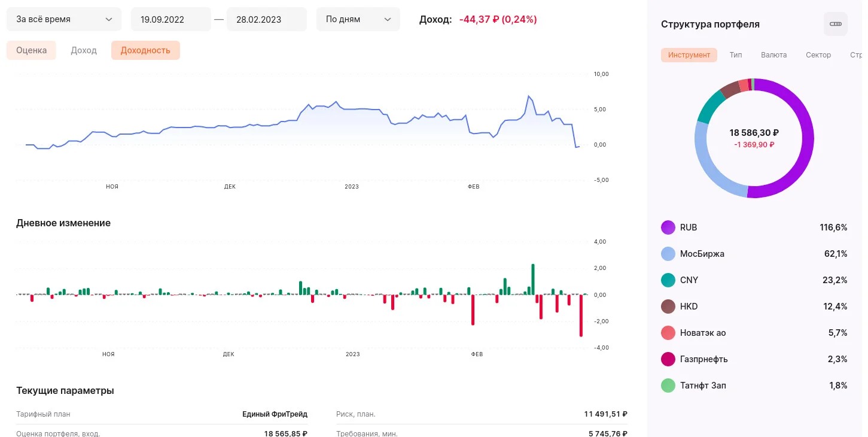Click the HKD share value 12,4%
This screenshot has height=437, width=868.
836,306
